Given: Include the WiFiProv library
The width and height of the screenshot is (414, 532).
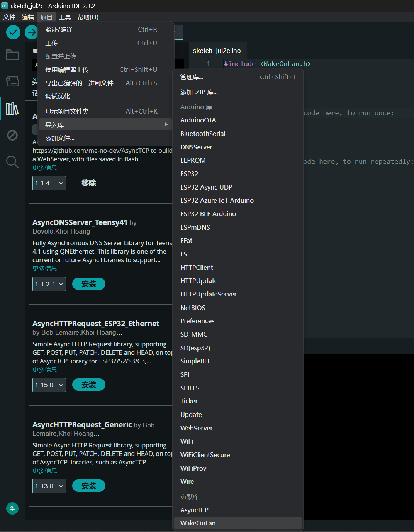Looking at the screenshot, I should point(238,468).
